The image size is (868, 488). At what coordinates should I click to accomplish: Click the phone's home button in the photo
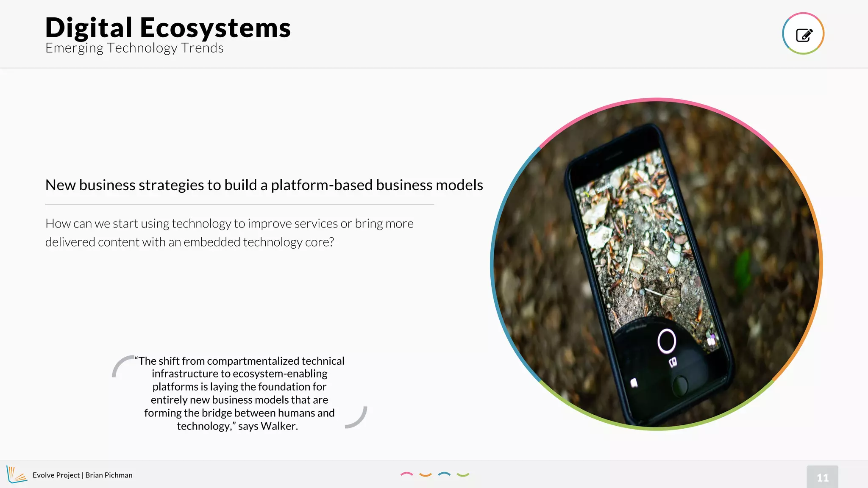tap(680, 385)
